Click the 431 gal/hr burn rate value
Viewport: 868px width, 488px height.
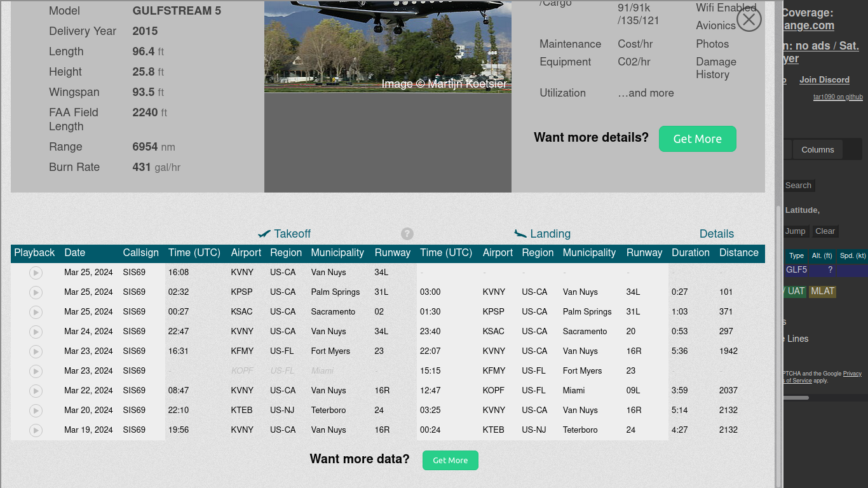(x=156, y=167)
